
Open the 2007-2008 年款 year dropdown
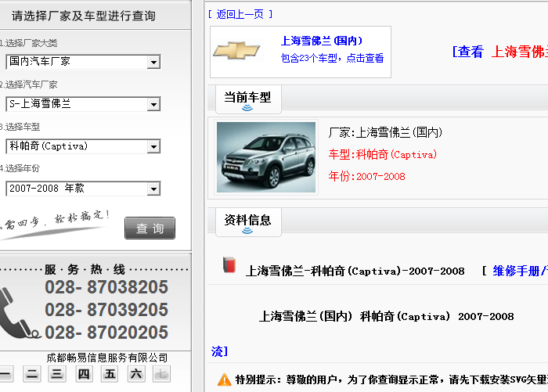click(83, 189)
